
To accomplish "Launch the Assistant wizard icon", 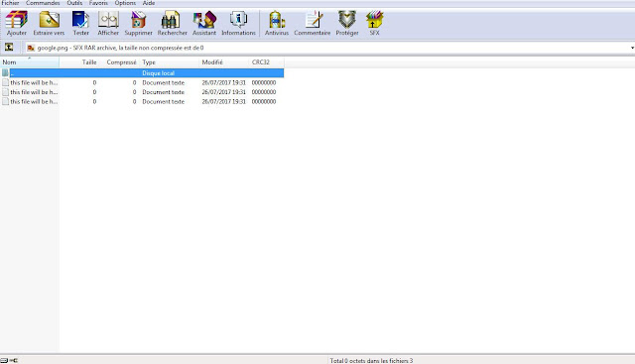I will click(x=204, y=23).
